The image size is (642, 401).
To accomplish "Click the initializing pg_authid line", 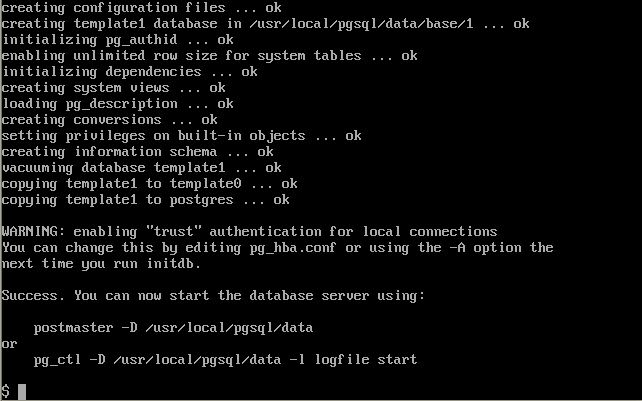I will [118, 40].
